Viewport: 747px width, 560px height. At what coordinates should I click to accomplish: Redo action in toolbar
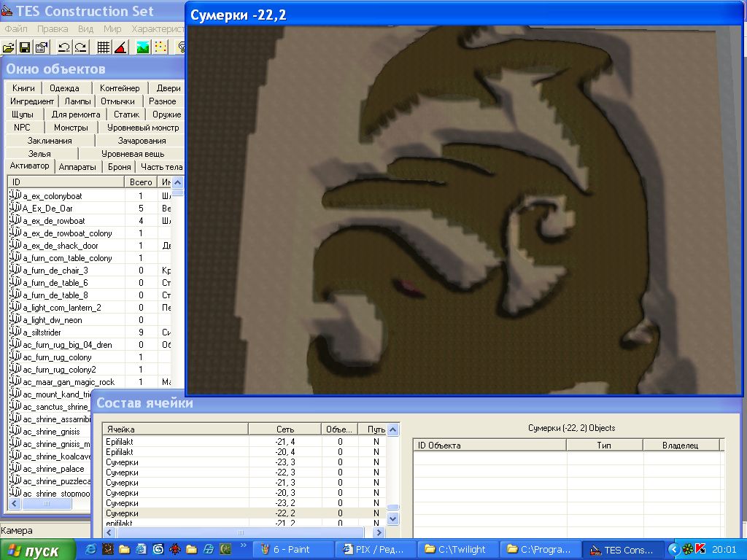(80, 47)
